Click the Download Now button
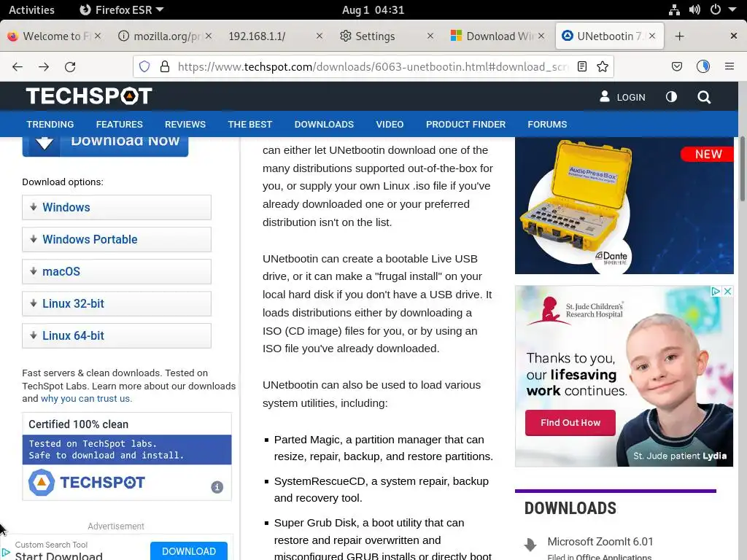Screen dimensions: 747x560 (105, 147)
